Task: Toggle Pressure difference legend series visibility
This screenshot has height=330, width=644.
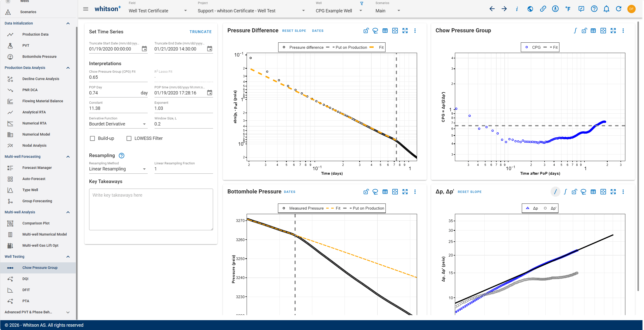Action: (x=303, y=47)
